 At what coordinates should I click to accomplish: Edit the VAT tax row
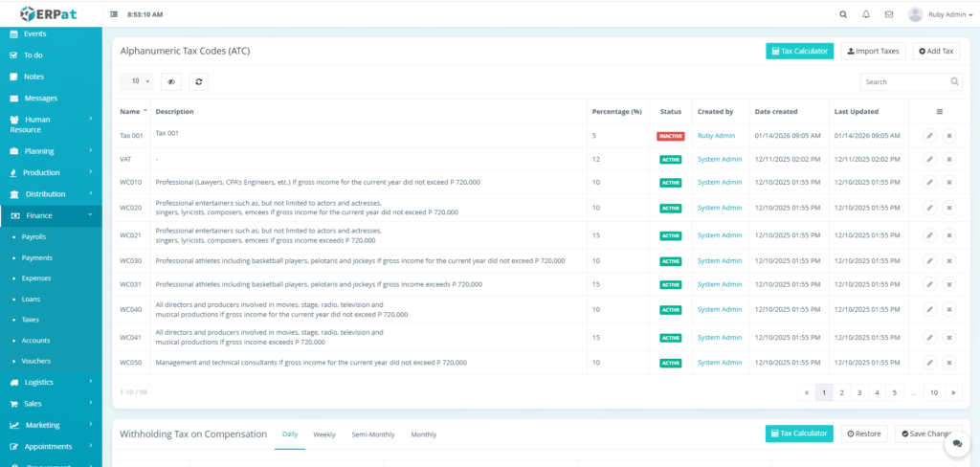(x=929, y=159)
